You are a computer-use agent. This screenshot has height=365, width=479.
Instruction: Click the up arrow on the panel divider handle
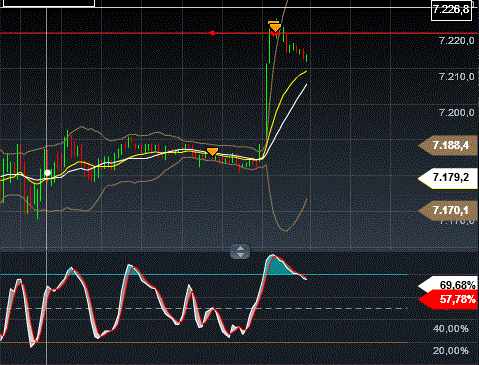click(240, 248)
